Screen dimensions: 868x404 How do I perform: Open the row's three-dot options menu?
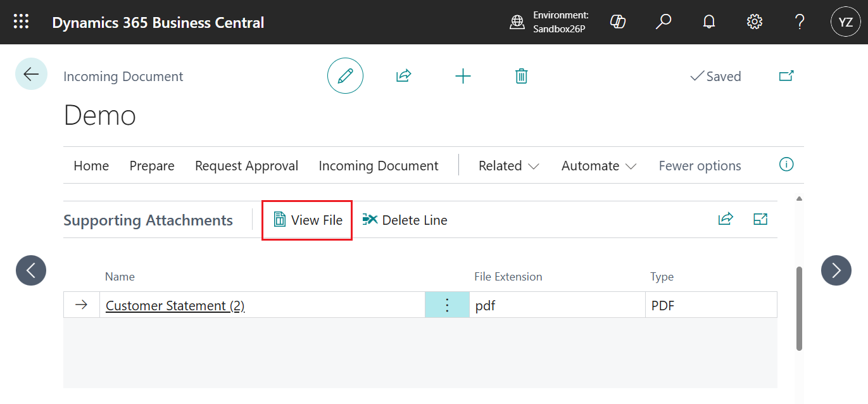447,305
